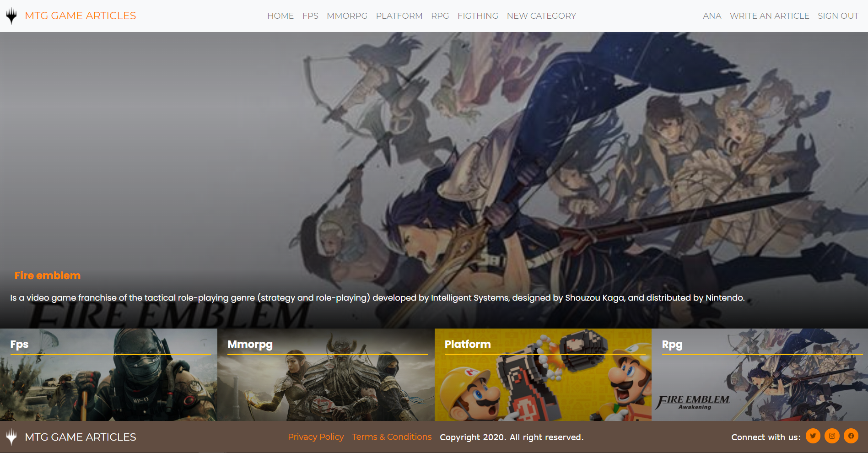Click the planeswalker logo icon in header
The width and height of the screenshot is (868, 453).
click(11, 16)
